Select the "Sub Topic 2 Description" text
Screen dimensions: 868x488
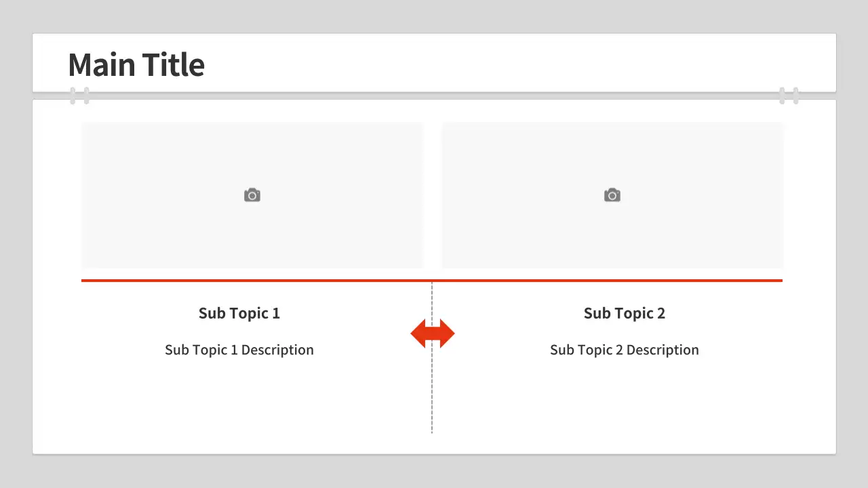click(x=625, y=350)
